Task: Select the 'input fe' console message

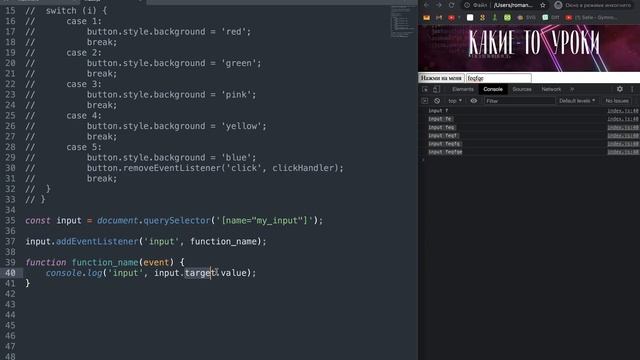Action: 440,119
